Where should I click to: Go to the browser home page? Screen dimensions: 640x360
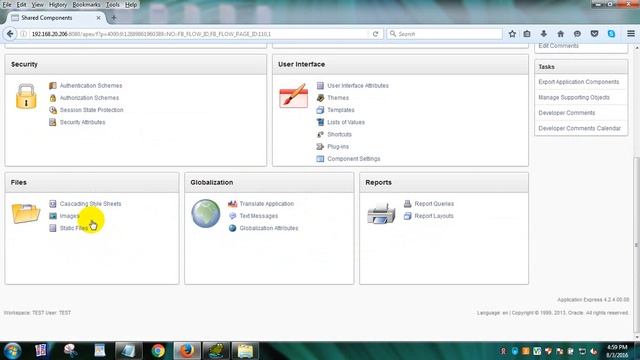pos(560,34)
